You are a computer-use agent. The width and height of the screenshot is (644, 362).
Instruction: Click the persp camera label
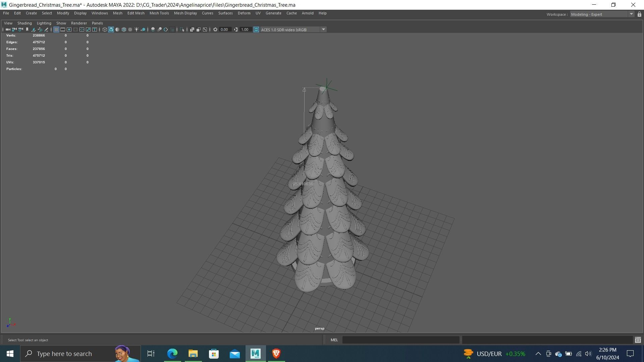[x=319, y=328]
